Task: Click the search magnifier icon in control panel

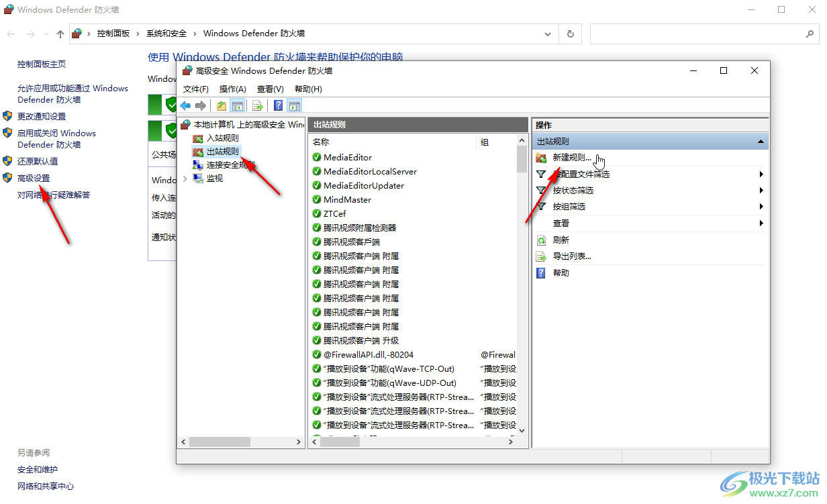Action: pos(810,34)
